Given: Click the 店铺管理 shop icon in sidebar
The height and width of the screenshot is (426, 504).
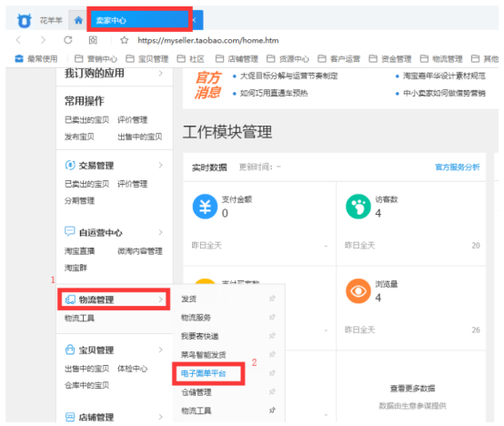Looking at the screenshot, I should (70, 417).
